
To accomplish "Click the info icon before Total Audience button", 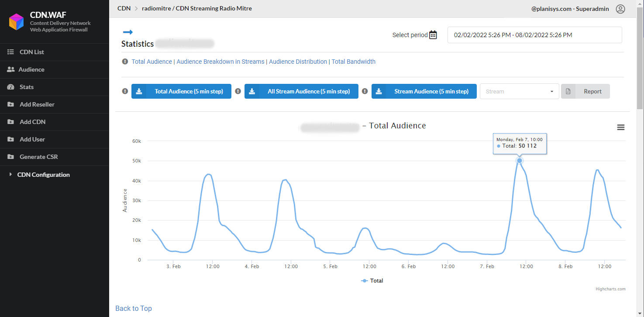I will [x=125, y=91].
